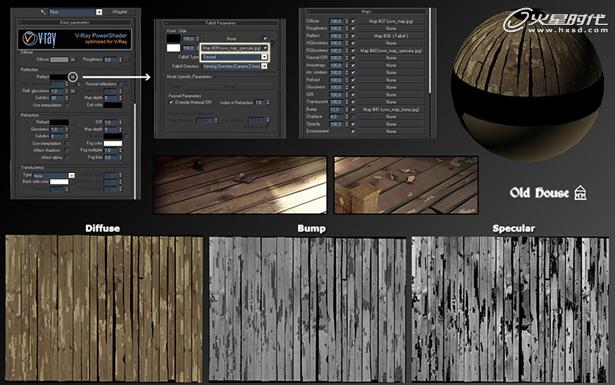Image resolution: width=615 pixels, height=385 pixels.
Task: Click the Old House logo icon
Action: pos(580,192)
